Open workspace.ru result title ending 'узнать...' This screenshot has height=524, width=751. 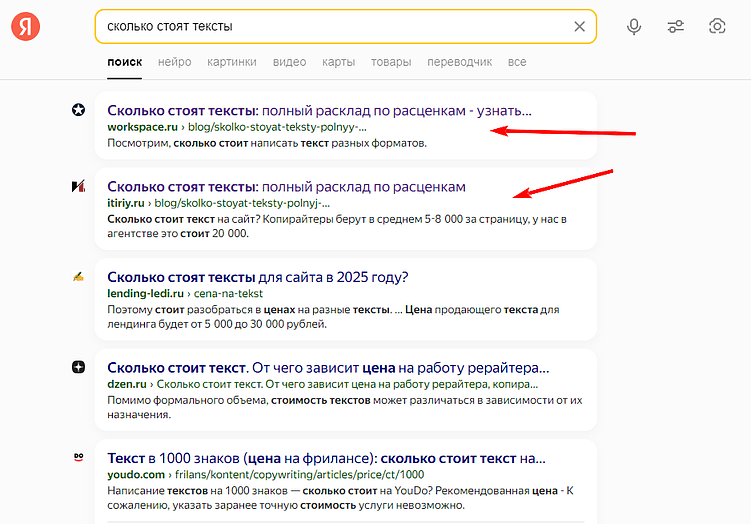[319, 111]
